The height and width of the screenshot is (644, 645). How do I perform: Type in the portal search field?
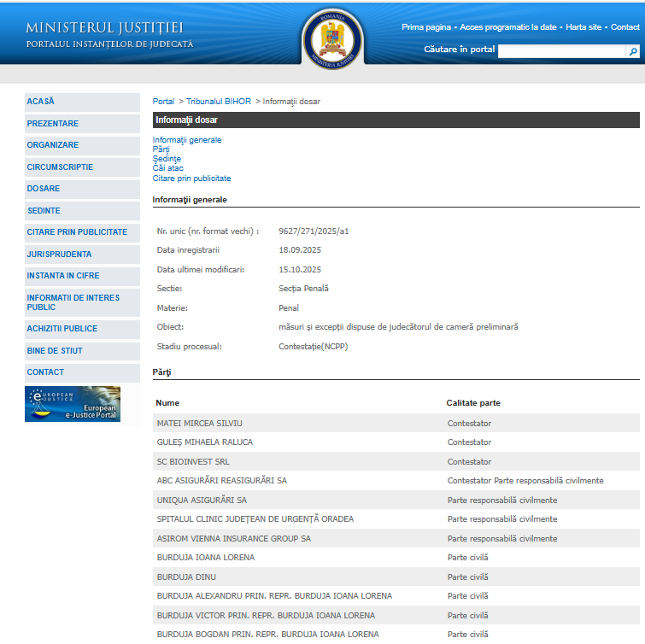click(561, 52)
